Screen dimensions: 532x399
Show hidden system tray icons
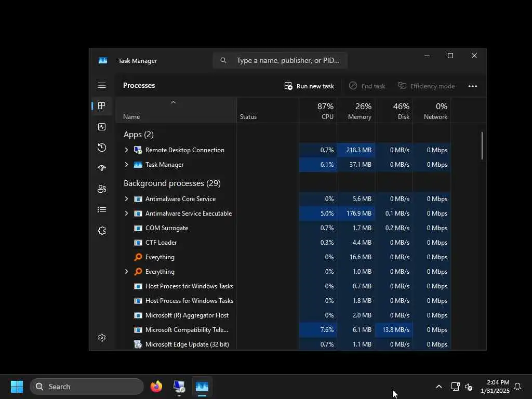[438, 387]
